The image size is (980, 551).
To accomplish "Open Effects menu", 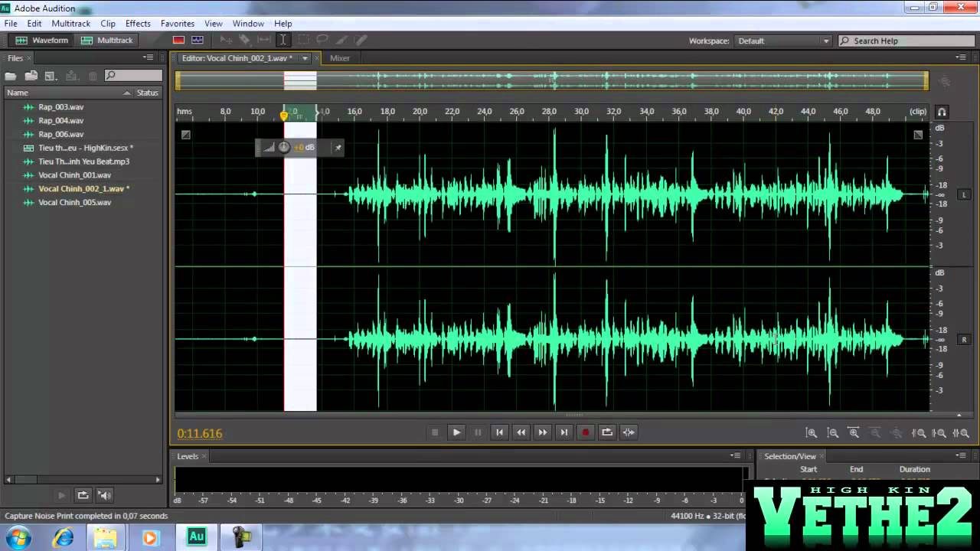I will pyautogui.click(x=138, y=24).
